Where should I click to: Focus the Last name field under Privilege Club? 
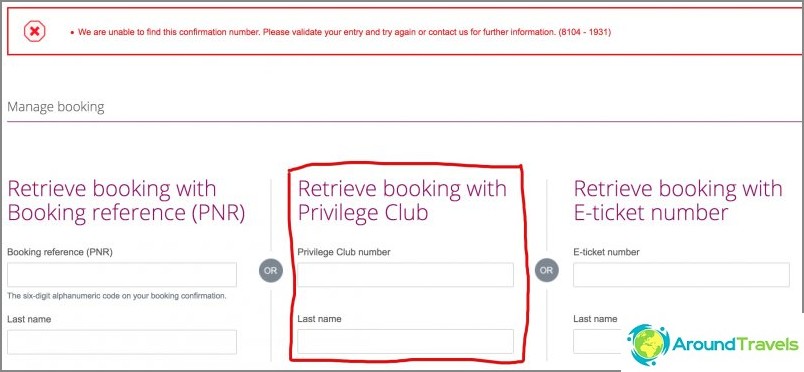pos(406,342)
